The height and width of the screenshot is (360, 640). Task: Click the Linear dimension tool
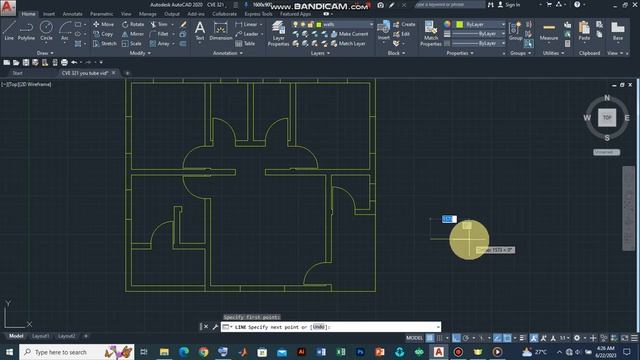(246, 24)
